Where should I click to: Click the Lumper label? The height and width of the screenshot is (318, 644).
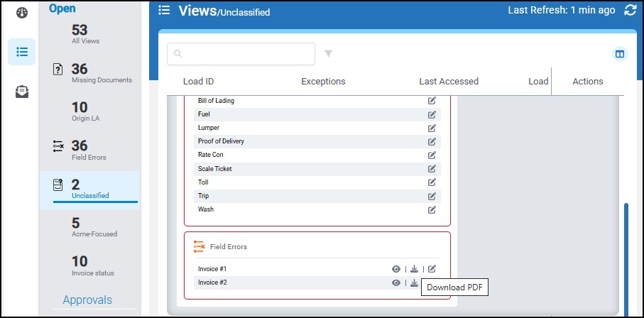click(x=209, y=128)
